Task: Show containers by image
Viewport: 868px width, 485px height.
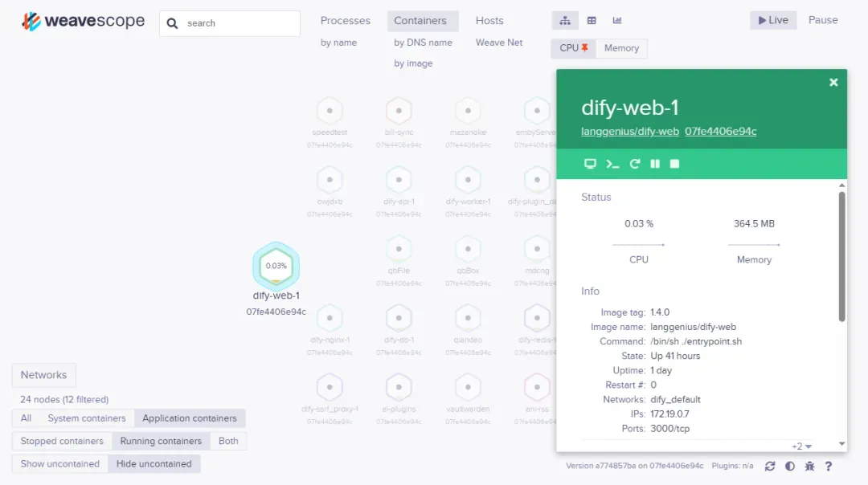Action: coord(413,63)
